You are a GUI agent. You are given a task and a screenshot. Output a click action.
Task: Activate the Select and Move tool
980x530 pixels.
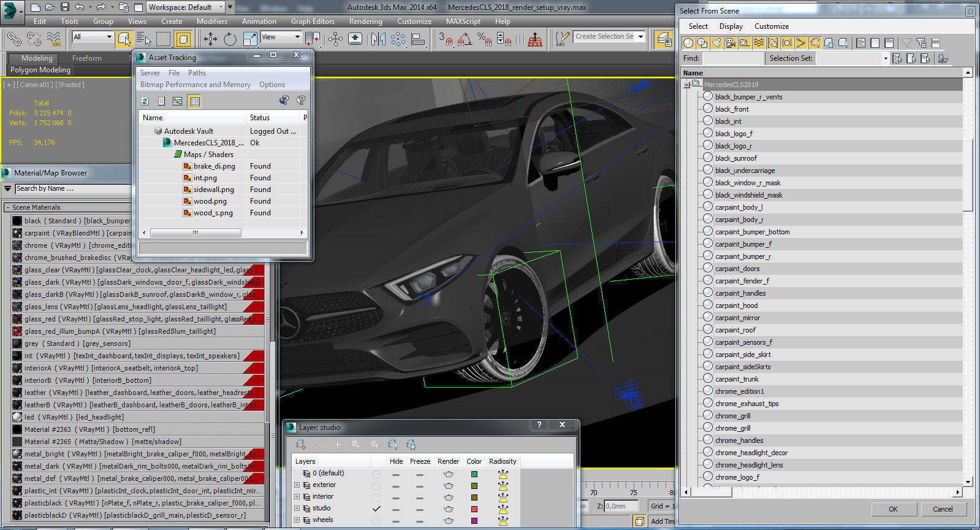210,39
